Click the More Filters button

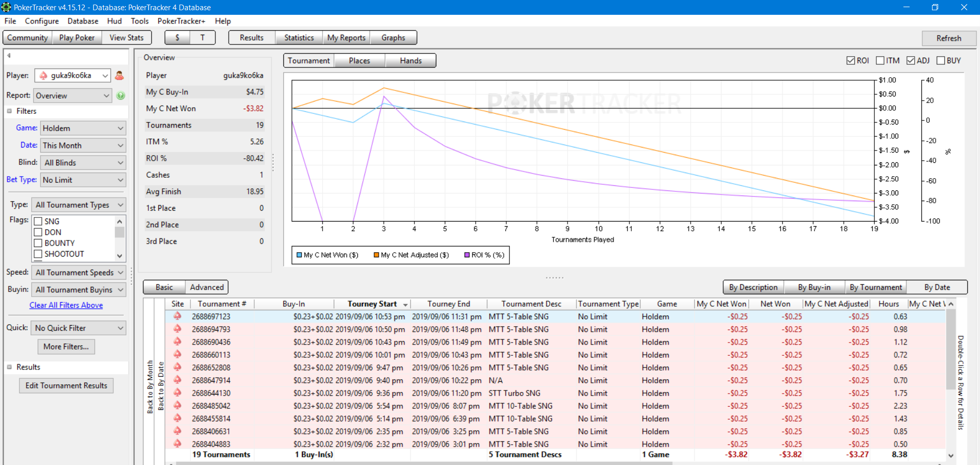tap(66, 347)
